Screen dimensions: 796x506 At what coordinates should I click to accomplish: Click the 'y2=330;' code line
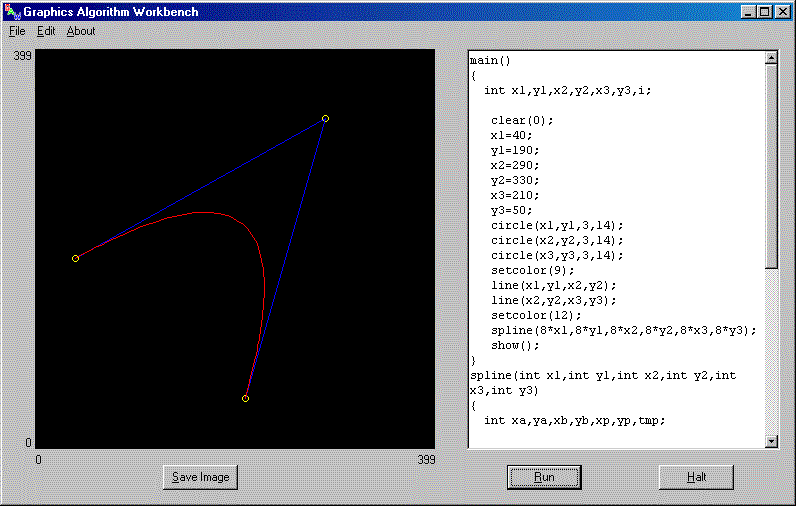tap(515, 181)
